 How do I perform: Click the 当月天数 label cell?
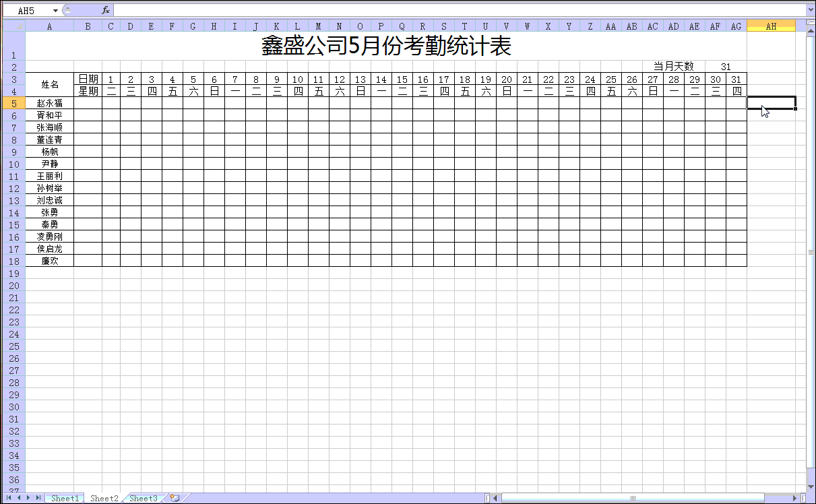673,67
